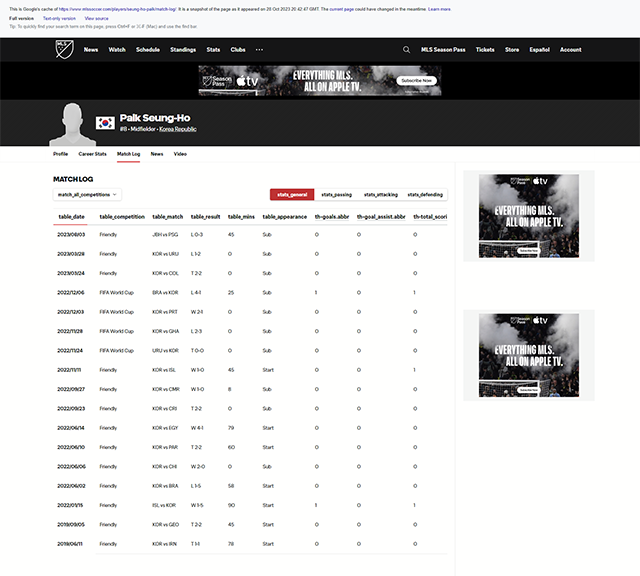The width and height of the screenshot is (640, 576).
Task: Click the South Korea flag icon
Action: click(105, 123)
